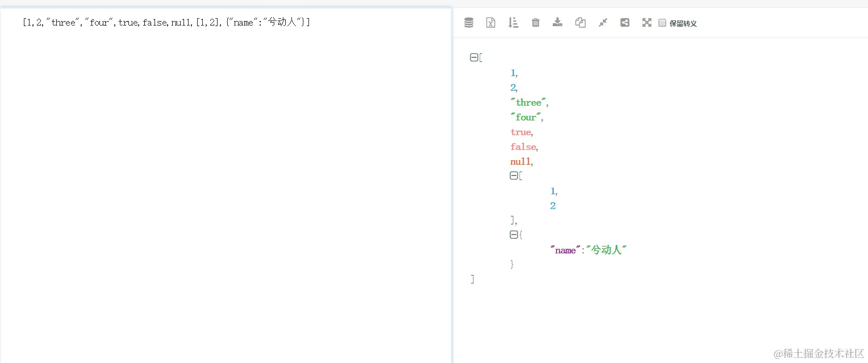
Task: Collapse the root array node
Action: tap(474, 57)
